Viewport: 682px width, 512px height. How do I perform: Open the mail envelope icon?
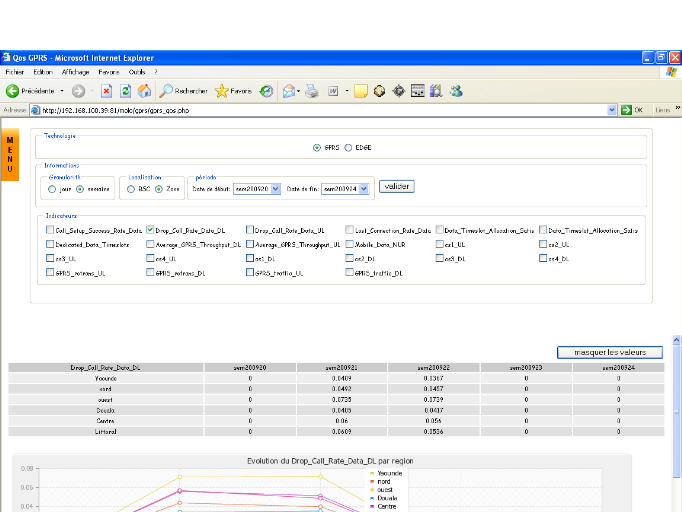coord(288,91)
